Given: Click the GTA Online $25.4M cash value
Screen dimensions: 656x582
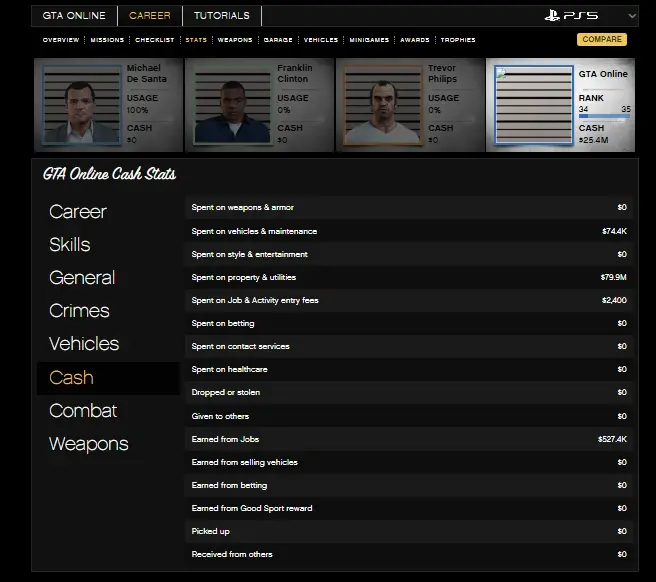Looking at the screenshot, I should pyautogui.click(x=593, y=140).
